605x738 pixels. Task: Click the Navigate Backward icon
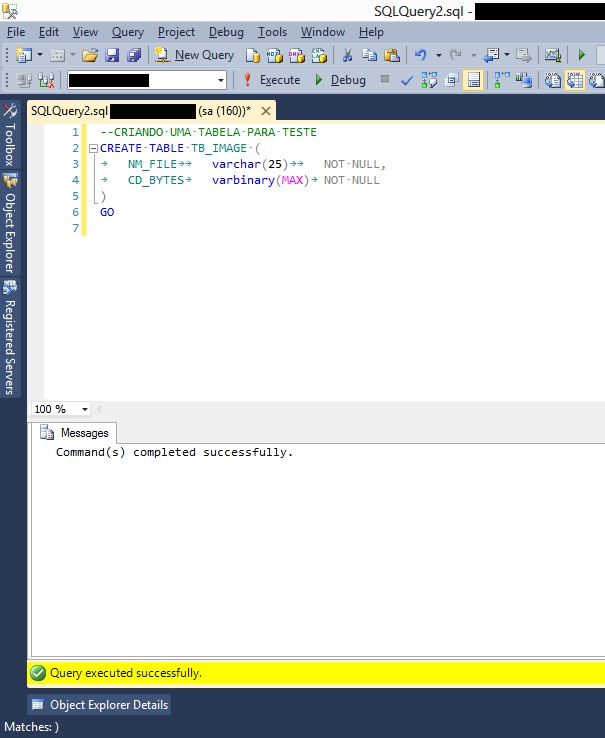tap(492, 55)
